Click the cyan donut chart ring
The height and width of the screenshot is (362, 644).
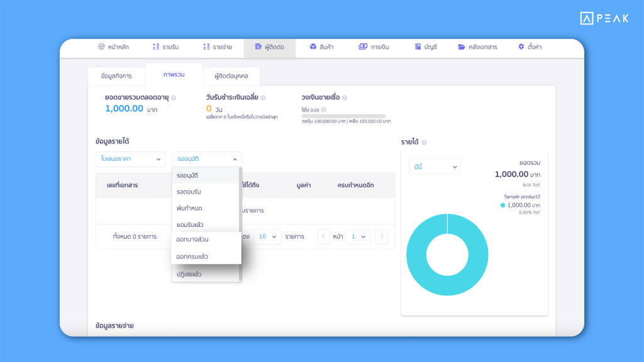[x=417, y=255]
